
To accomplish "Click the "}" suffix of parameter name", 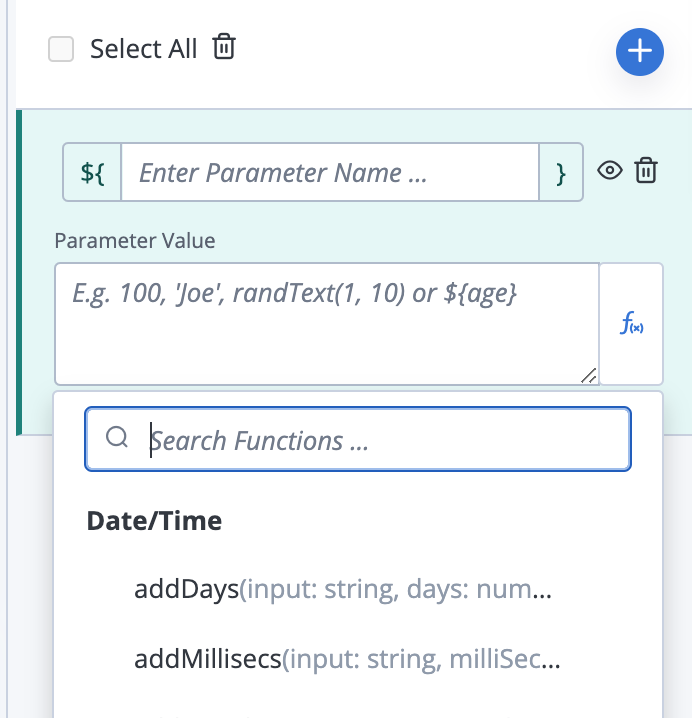I will tap(561, 173).
